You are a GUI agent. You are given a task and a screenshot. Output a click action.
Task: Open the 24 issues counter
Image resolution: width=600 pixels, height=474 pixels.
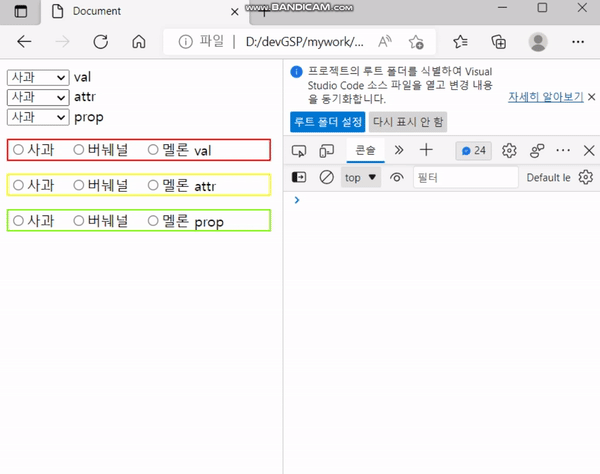pos(473,151)
